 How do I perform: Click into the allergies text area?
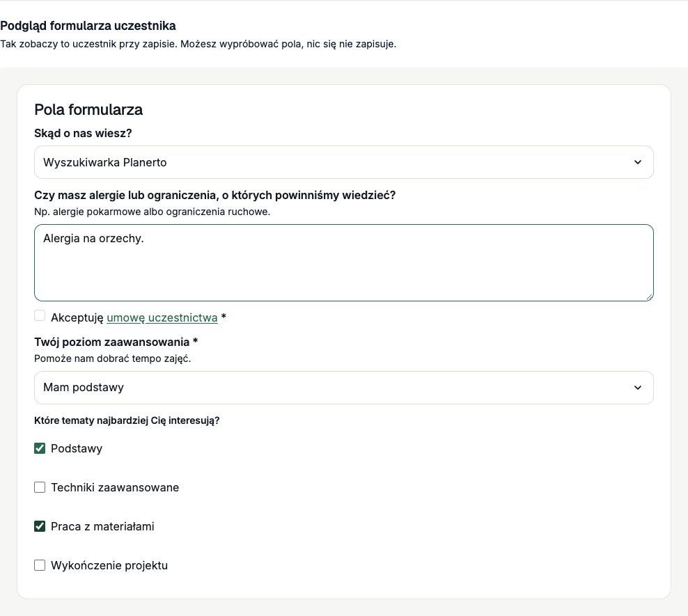pos(344,262)
